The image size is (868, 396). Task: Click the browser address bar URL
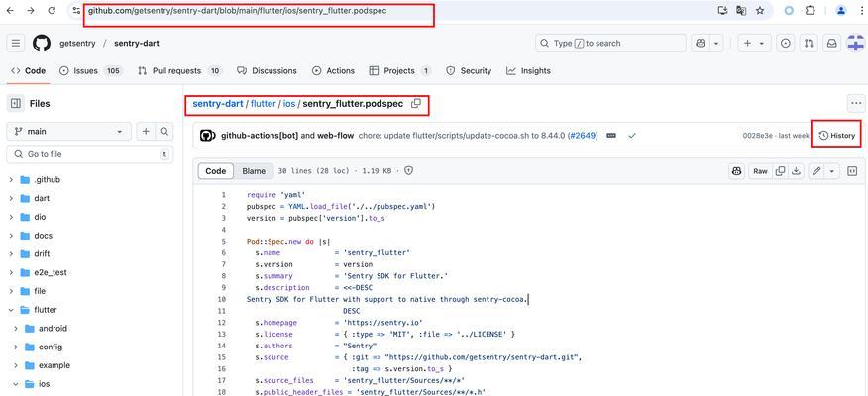[x=238, y=11]
